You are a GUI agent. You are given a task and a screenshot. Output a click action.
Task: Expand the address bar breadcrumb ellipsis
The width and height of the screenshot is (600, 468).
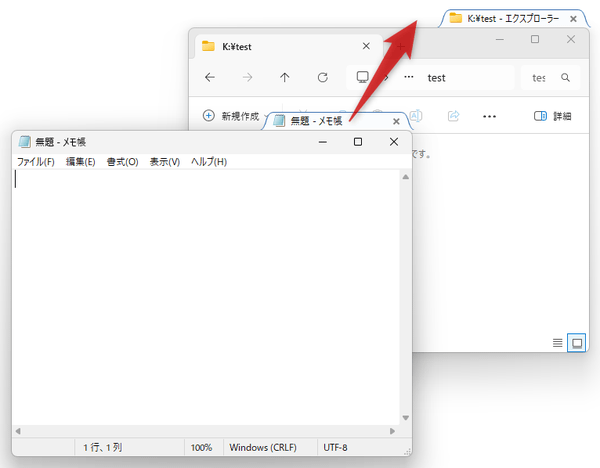tap(408, 78)
